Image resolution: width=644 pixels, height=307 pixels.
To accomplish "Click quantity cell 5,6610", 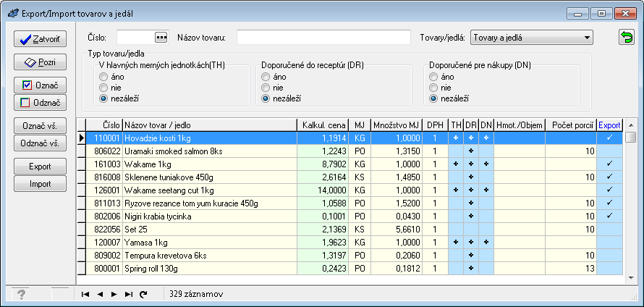I will (x=397, y=230).
